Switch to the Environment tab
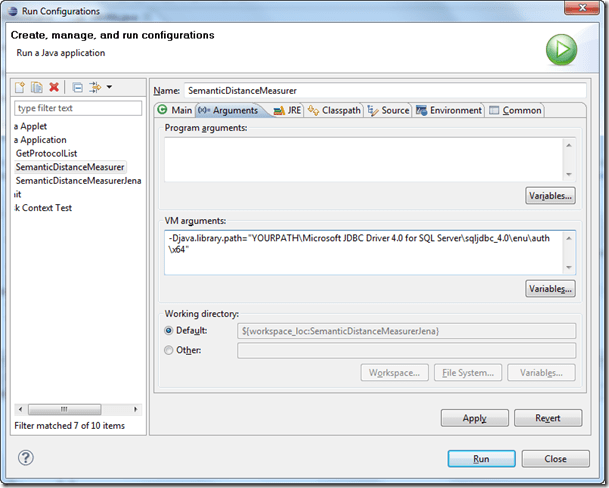This screenshot has width=609, height=488. (x=449, y=110)
